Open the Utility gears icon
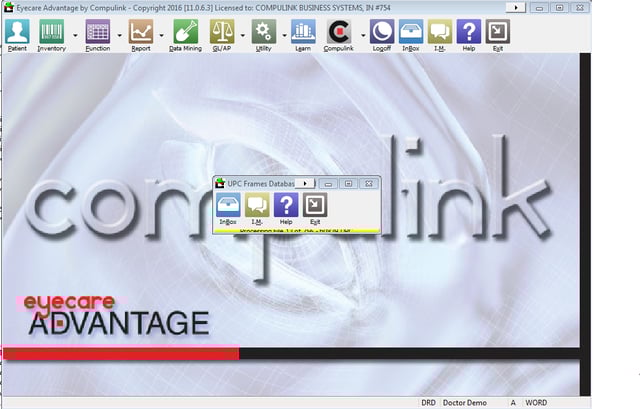 pyautogui.click(x=264, y=32)
